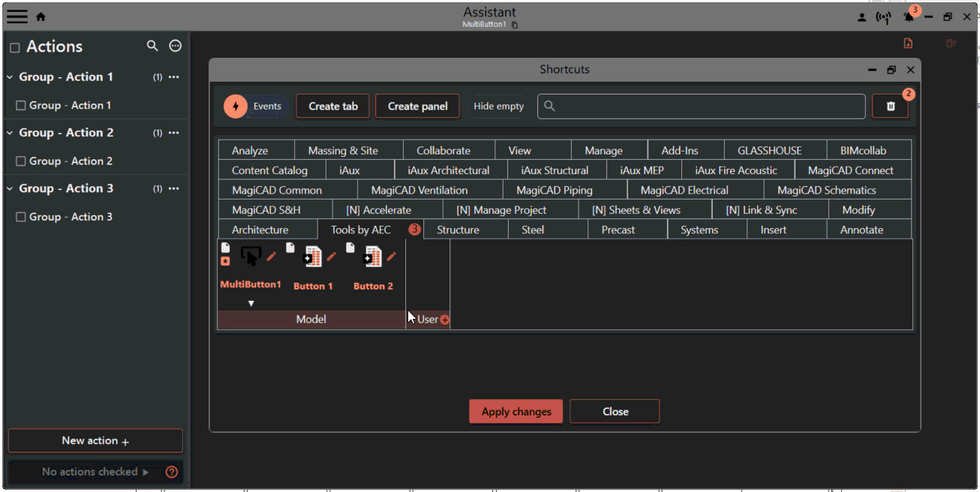Click the pencil edit icon beside Button 2
Viewport: 980px width, 492px height.
[x=391, y=256]
